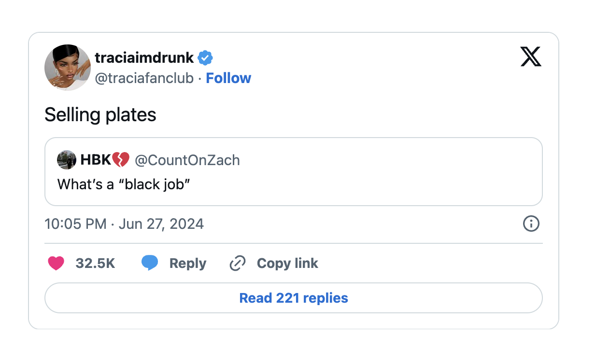Viewport: 596px width, 364px height.
Task: Click the broken heart emoji beside HBK
Action: tap(121, 160)
